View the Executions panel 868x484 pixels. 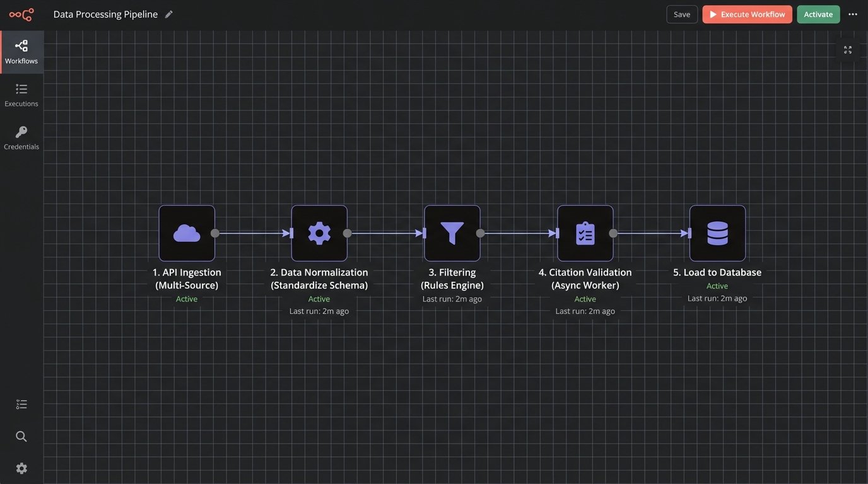point(21,93)
